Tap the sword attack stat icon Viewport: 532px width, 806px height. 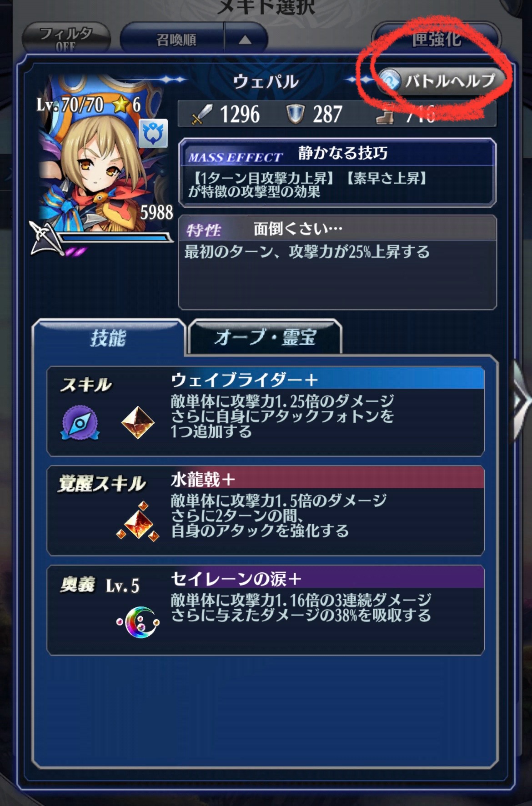pyautogui.click(x=202, y=114)
